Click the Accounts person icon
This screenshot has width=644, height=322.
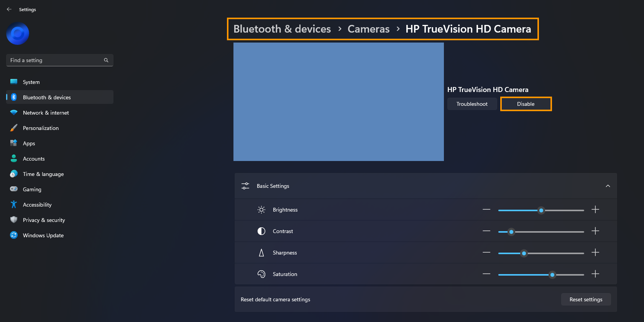pos(14,158)
